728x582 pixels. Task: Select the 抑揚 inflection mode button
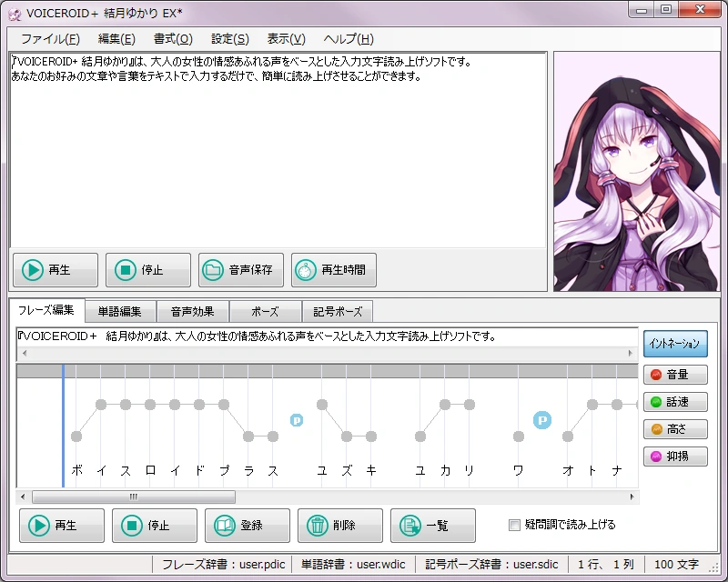(x=675, y=457)
